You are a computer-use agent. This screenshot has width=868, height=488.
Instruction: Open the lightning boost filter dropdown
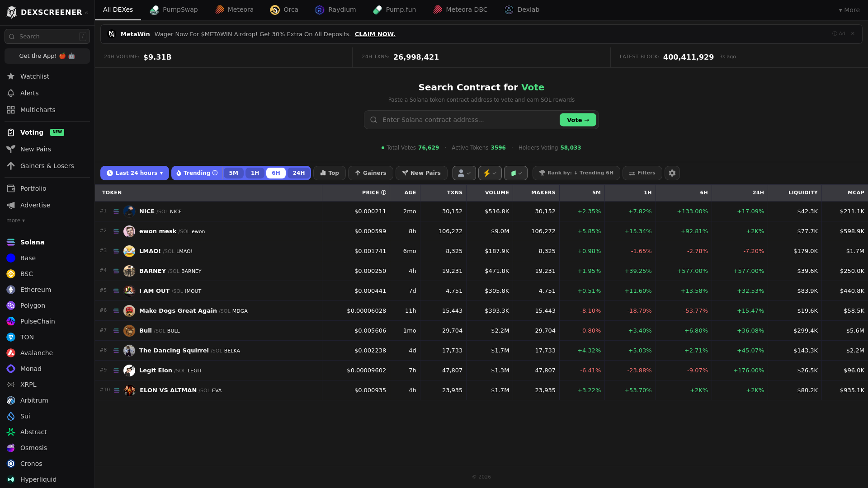[490, 173]
